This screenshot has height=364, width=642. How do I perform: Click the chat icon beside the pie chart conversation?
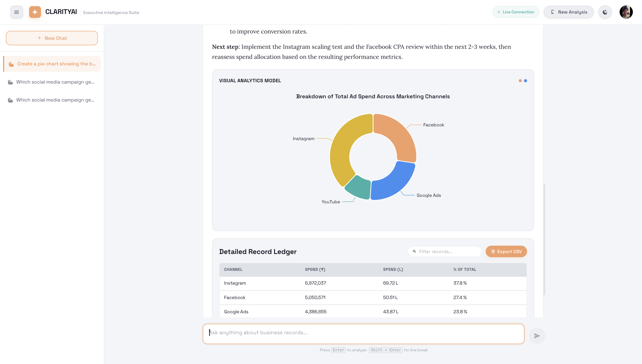11,64
